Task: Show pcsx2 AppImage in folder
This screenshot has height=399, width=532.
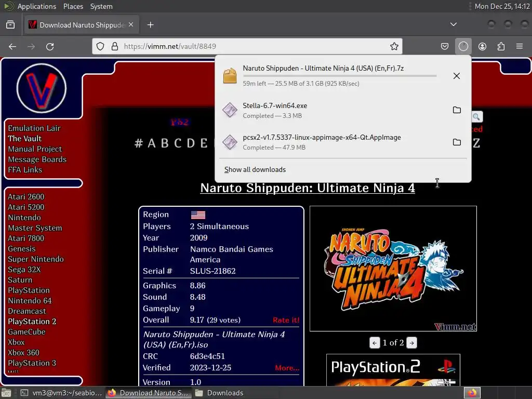Action: click(457, 142)
